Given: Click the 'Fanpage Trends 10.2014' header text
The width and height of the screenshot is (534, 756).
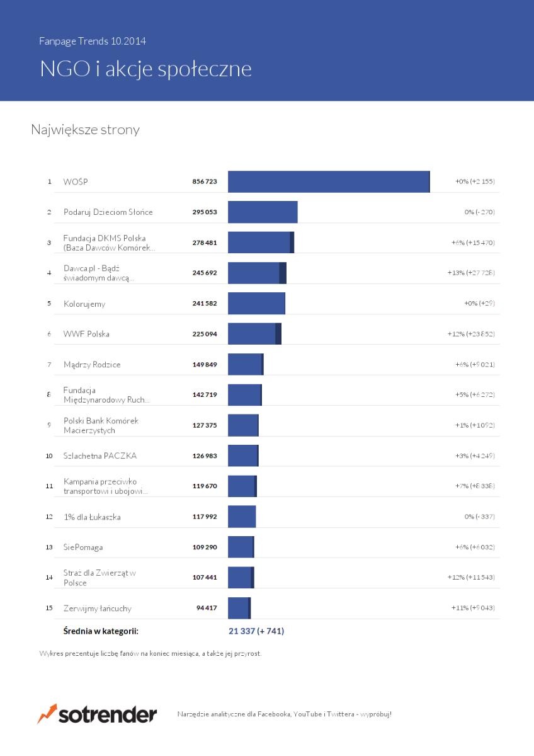Looking at the screenshot, I should coord(93,42).
